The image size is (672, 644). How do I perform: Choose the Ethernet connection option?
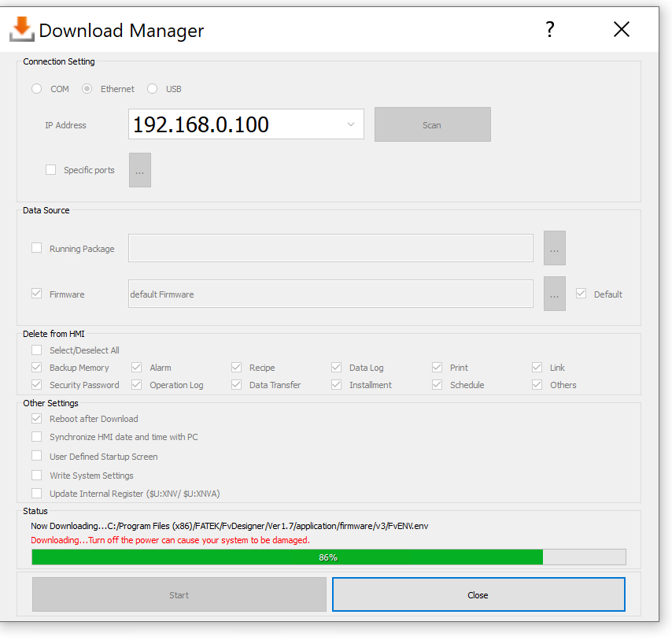87,89
